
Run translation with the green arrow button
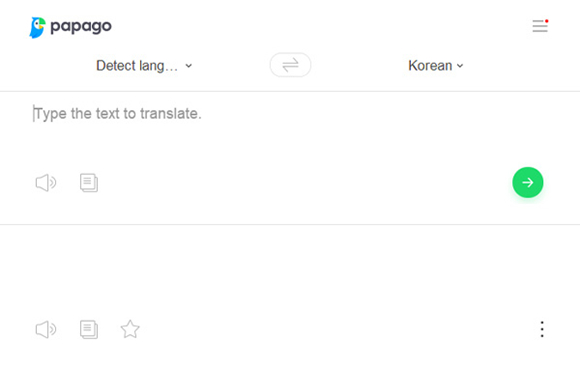[527, 182]
